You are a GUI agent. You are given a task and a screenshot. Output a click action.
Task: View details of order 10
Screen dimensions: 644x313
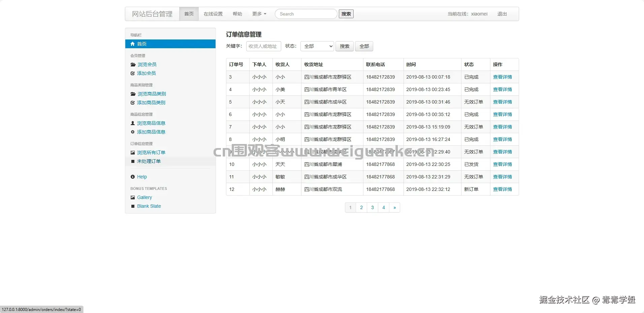click(x=502, y=164)
